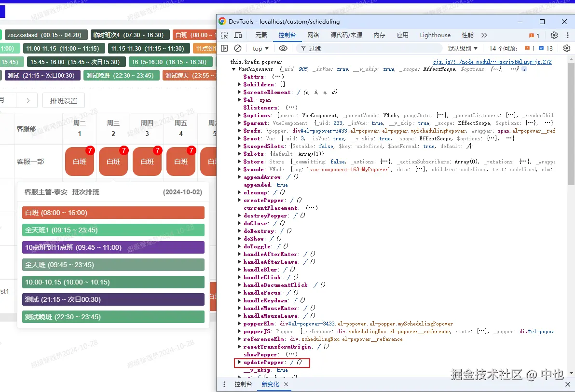Select the 新变化 drawer tab

270,384
